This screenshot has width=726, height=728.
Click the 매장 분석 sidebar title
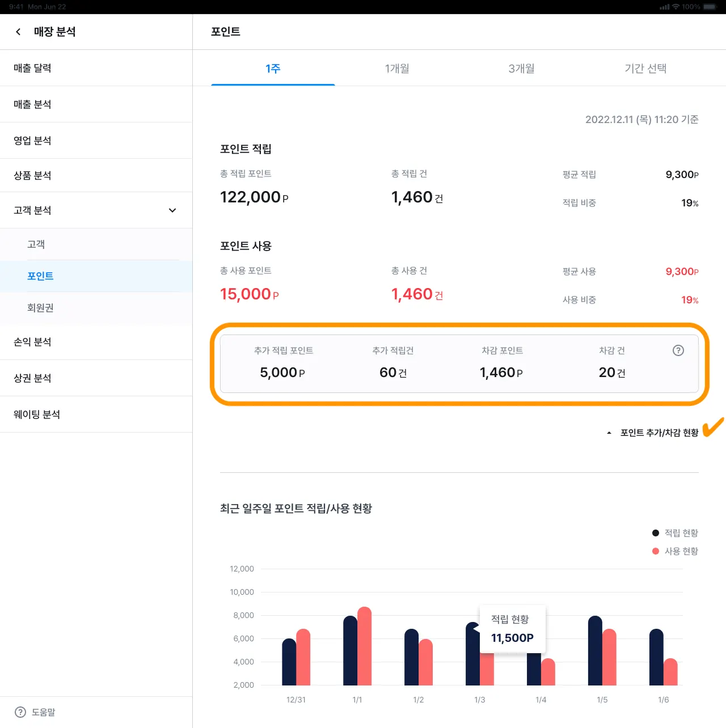(54, 32)
